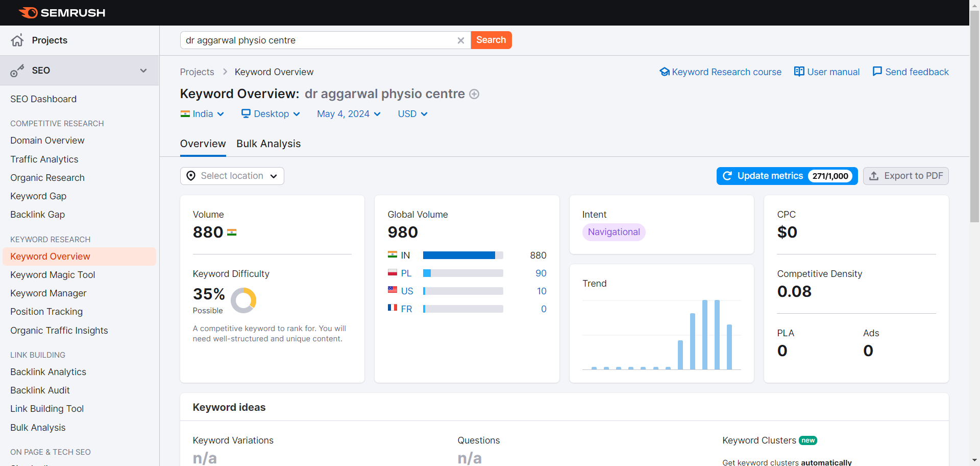Click the Keyword Difficulty donut chart
The width and height of the screenshot is (980, 466).
point(243,300)
